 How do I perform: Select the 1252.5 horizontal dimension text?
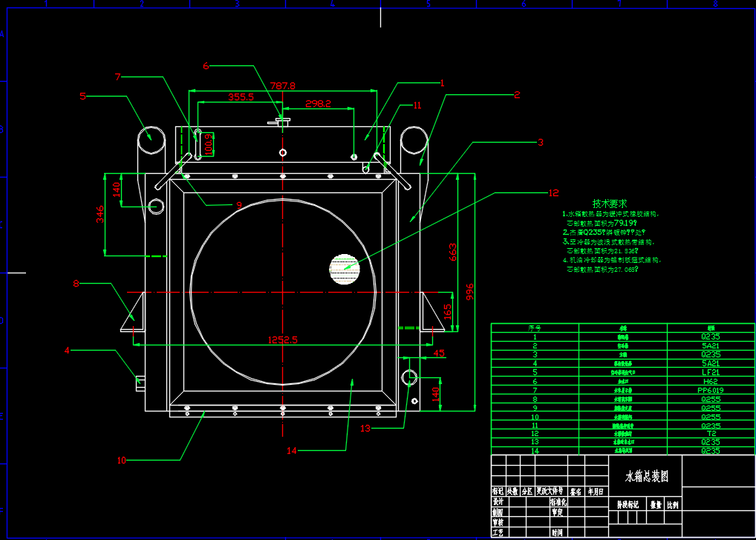pyautogui.click(x=282, y=339)
